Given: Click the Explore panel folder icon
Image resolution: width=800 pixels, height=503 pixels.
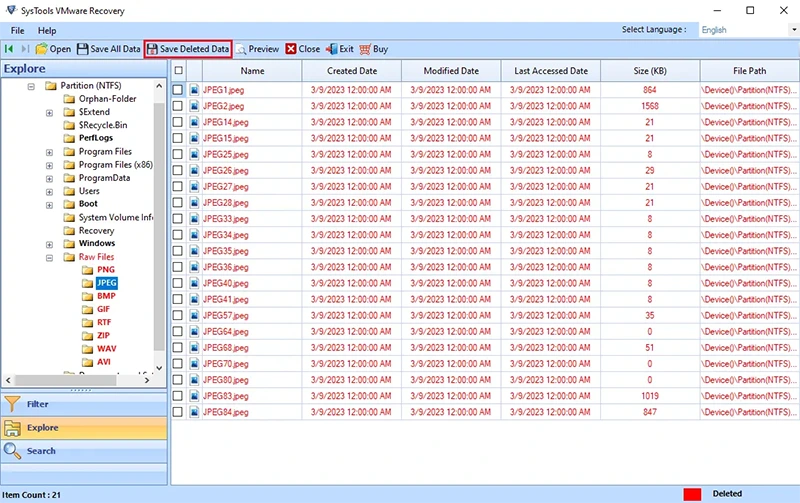Looking at the screenshot, I should pos(12,428).
